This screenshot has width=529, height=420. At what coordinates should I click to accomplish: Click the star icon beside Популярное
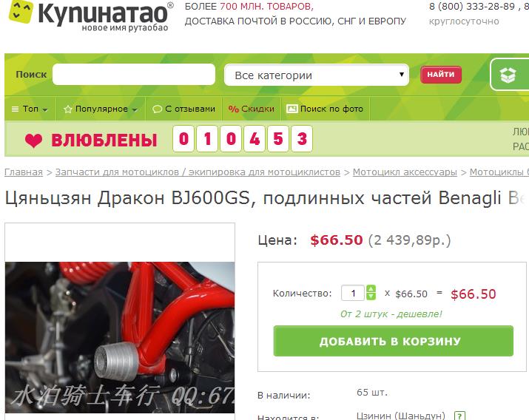(68, 109)
